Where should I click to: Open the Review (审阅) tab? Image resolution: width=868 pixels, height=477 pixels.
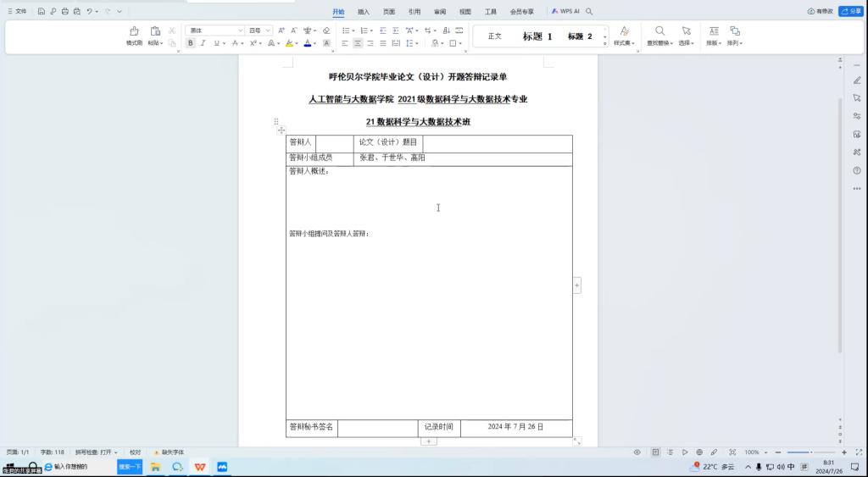[x=439, y=12]
